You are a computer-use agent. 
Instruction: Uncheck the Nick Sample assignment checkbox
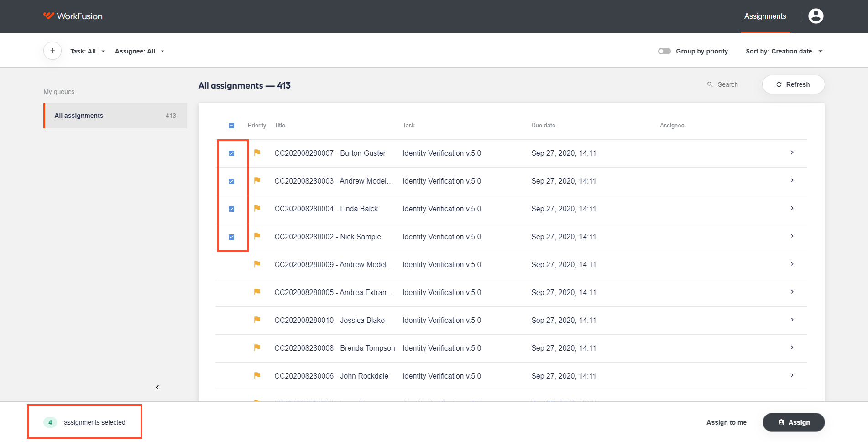click(x=231, y=237)
